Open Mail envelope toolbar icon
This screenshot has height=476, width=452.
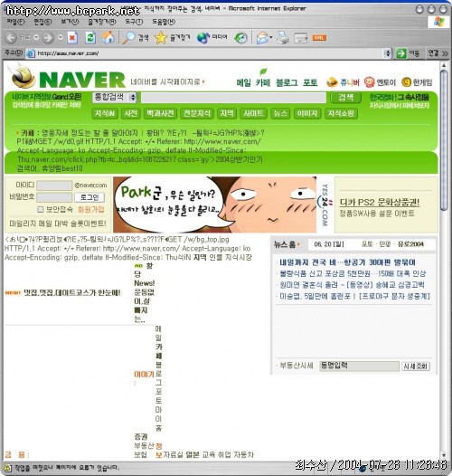262,38
